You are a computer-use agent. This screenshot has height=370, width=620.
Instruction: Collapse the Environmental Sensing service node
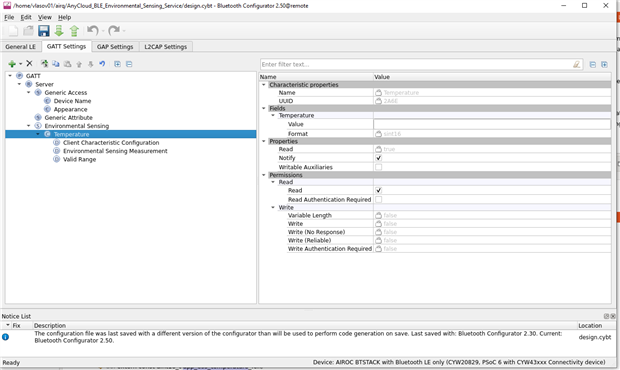(x=28, y=125)
